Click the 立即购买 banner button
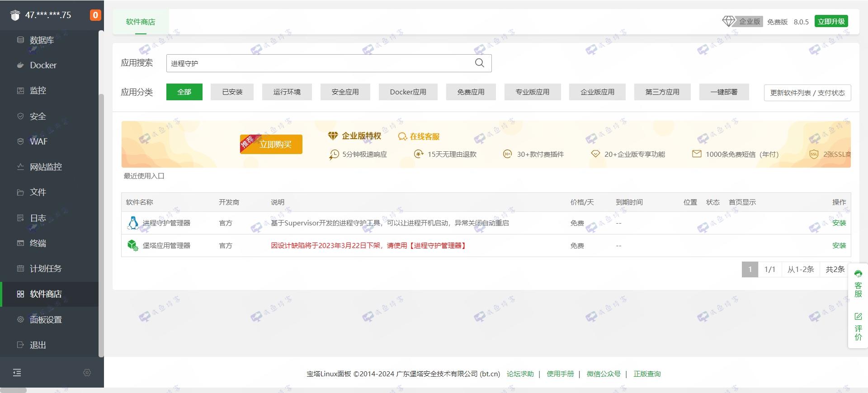 [x=271, y=144]
